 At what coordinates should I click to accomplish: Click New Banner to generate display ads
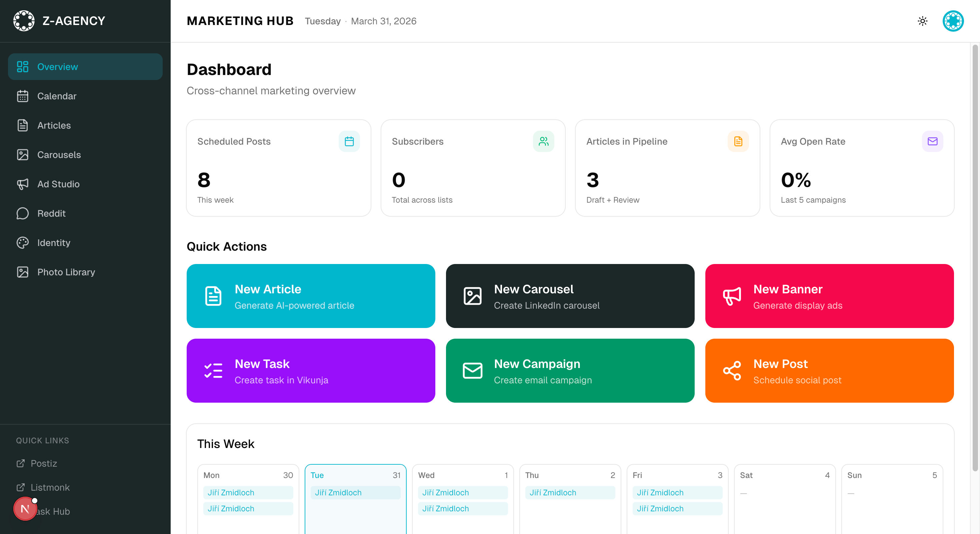click(x=829, y=296)
